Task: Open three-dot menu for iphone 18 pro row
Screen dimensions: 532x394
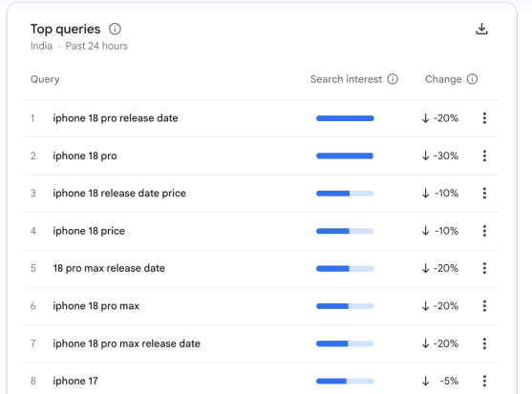Action: click(x=484, y=156)
